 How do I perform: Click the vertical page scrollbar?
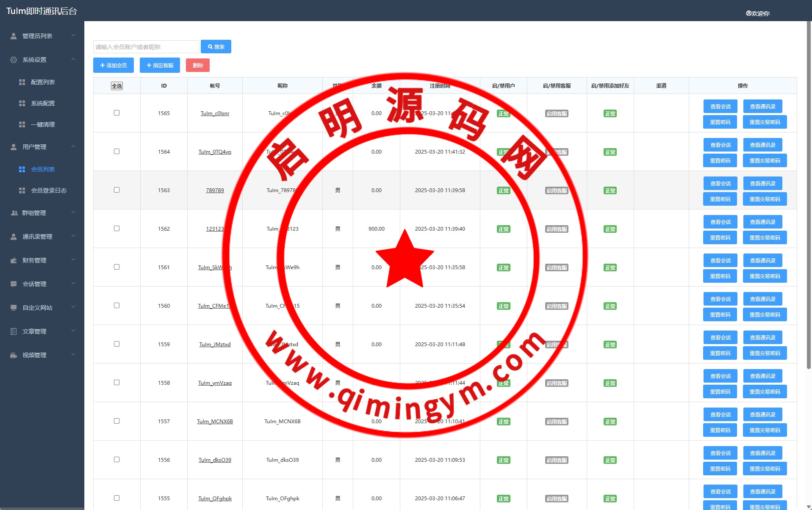pos(808,195)
